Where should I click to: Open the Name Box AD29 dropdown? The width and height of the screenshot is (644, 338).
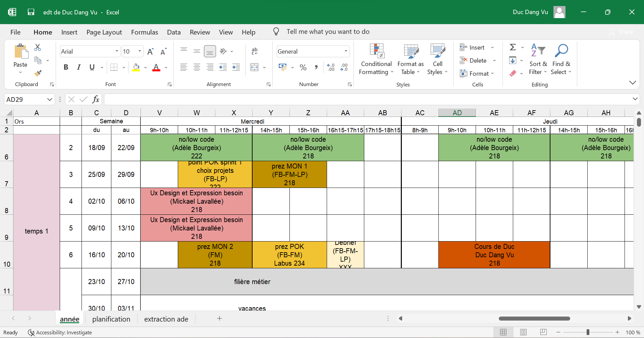pyautogui.click(x=50, y=99)
